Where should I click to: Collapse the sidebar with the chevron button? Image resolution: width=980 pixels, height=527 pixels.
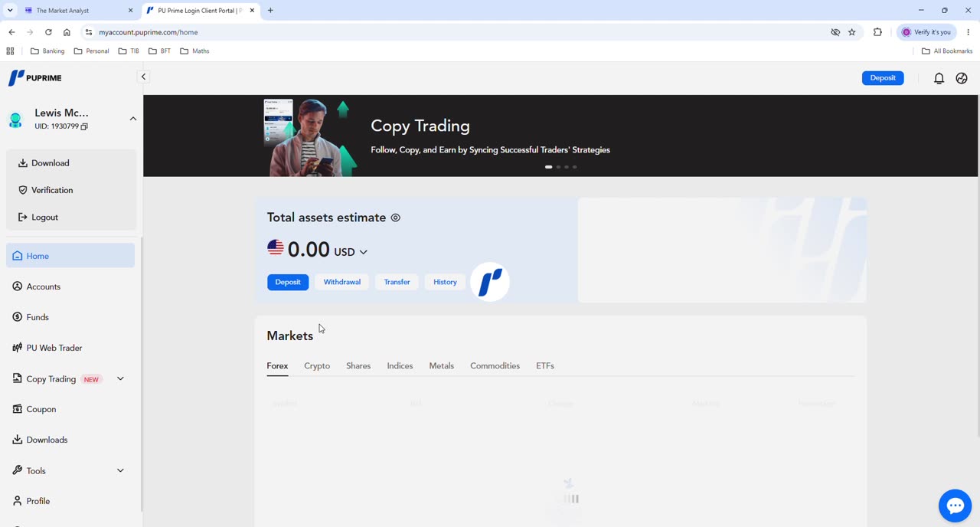(143, 77)
